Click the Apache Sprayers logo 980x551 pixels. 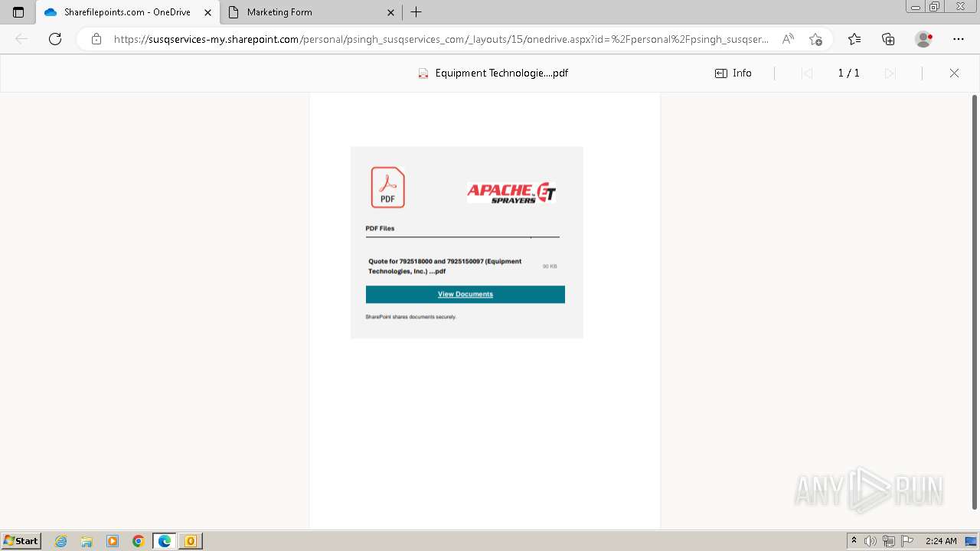pyautogui.click(x=511, y=193)
